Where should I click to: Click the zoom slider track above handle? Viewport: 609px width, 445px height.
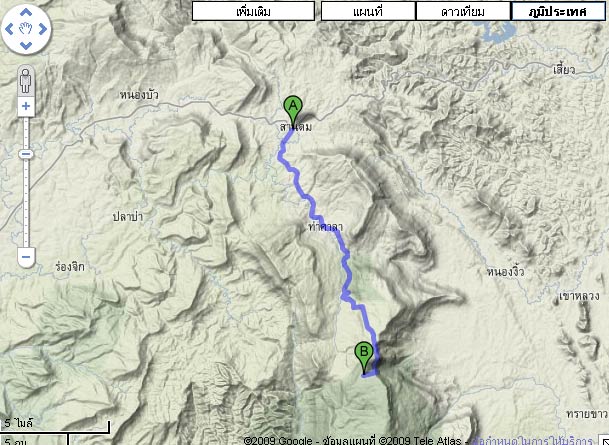click(26, 133)
